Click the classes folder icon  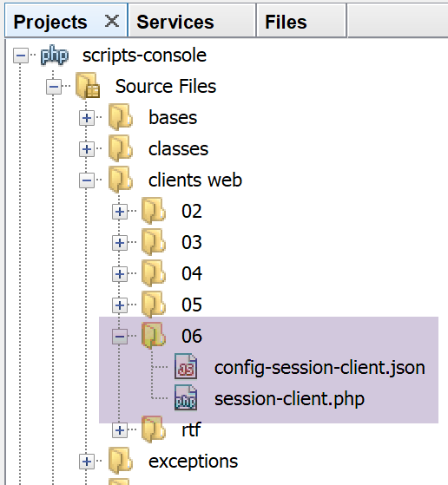[121, 148]
